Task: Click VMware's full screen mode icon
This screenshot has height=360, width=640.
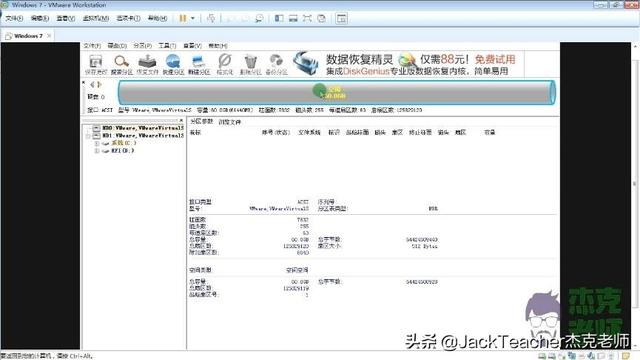Action: 307,18
